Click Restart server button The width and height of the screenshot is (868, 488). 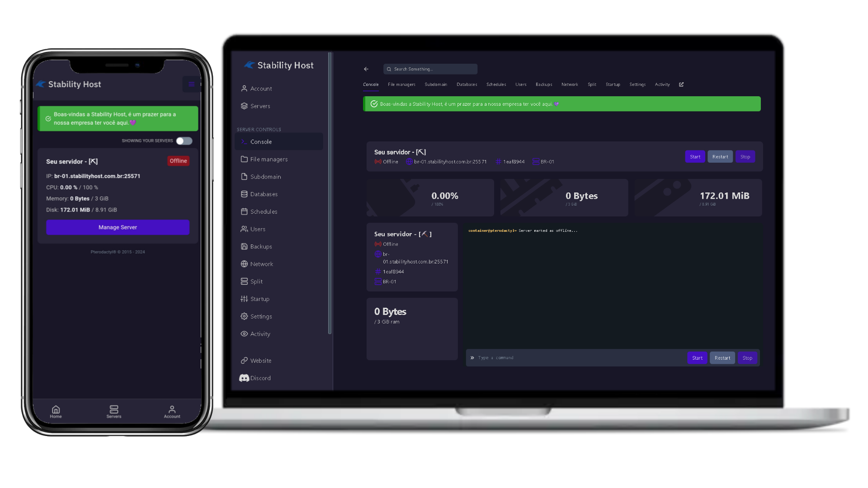coord(720,157)
